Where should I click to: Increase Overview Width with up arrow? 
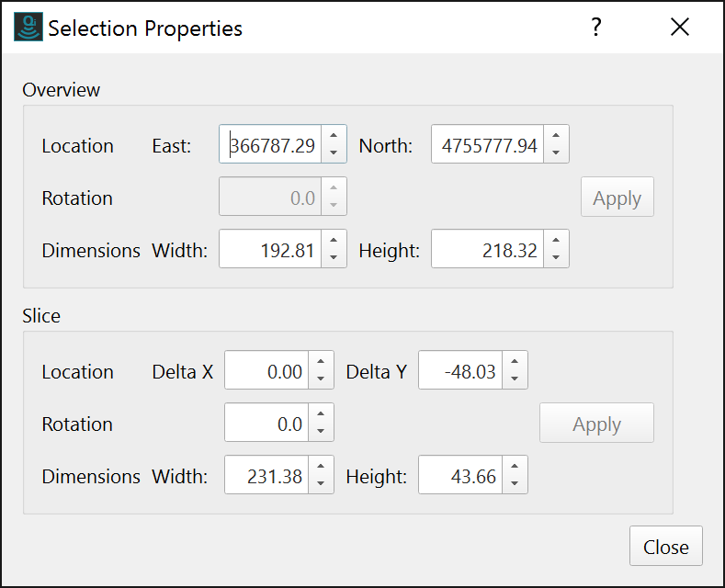click(x=334, y=242)
